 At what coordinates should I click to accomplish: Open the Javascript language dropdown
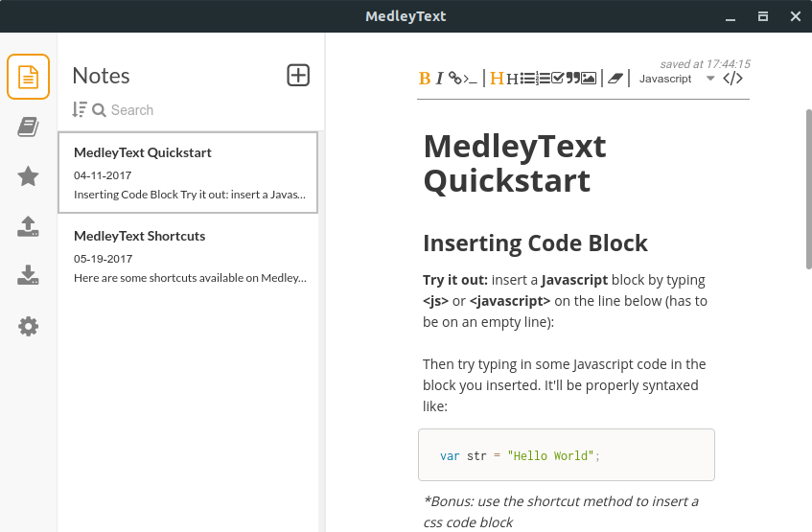pyautogui.click(x=677, y=79)
